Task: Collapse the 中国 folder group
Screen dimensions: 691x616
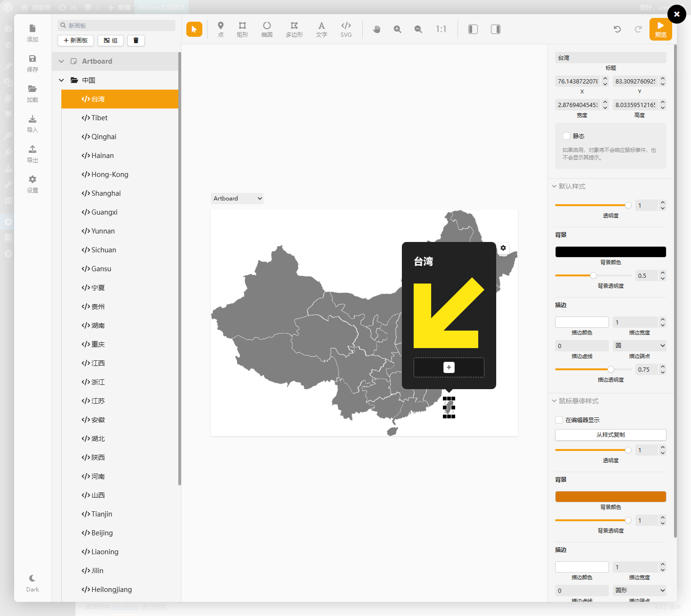Action: [x=61, y=80]
